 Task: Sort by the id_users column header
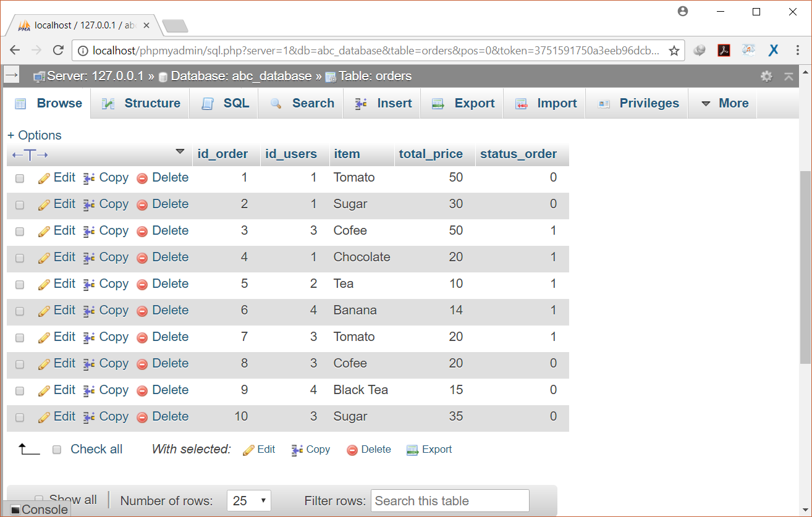click(x=291, y=154)
